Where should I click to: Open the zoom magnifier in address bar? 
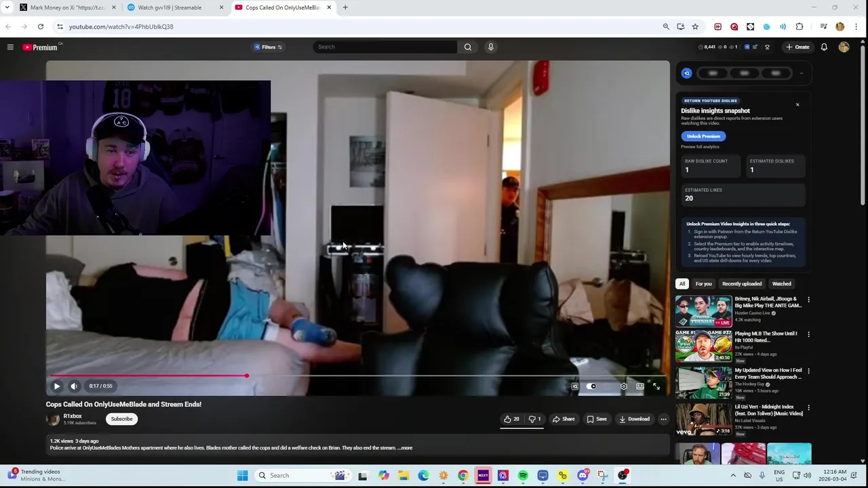666,26
